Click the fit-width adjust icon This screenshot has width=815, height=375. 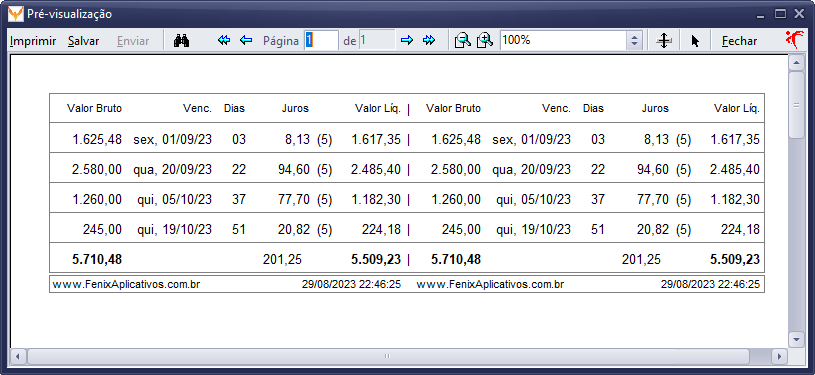pyautogui.click(x=664, y=41)
